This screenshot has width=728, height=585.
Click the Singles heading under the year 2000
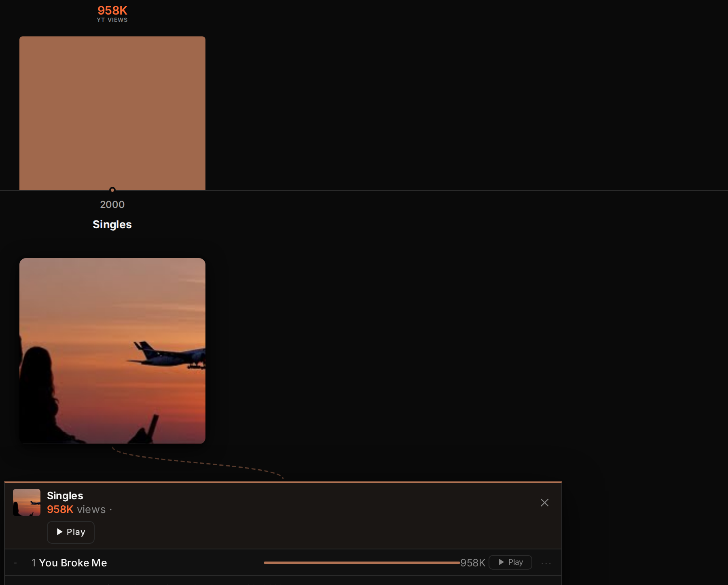pyautogui.click(x=112, y=225)
